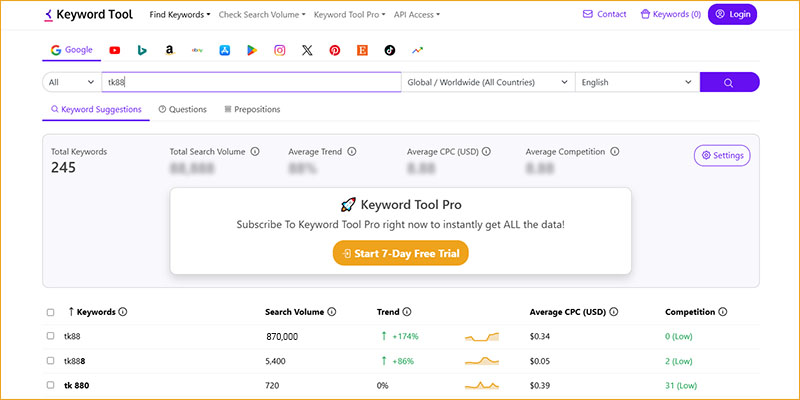Click the Contact link
Screen dimensions: 800x400
coord(605,14)
